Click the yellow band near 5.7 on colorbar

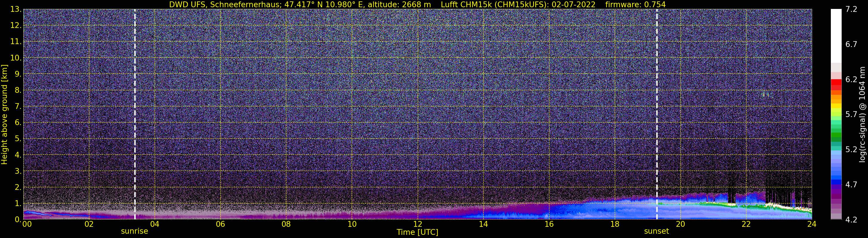coord(836,106)
